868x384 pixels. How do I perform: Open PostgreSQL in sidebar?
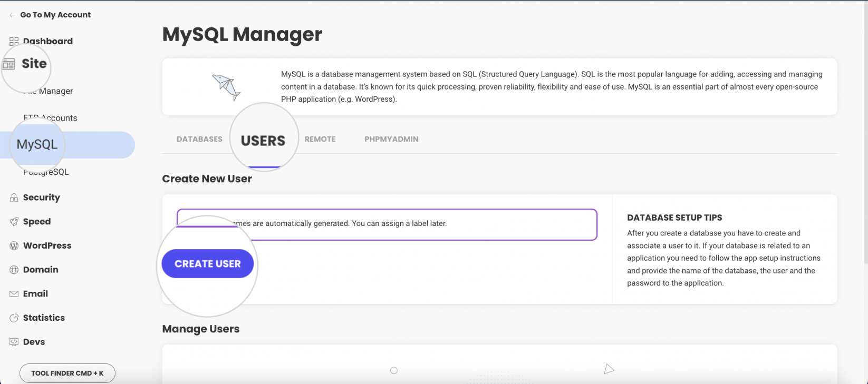[x=46, y=172]
